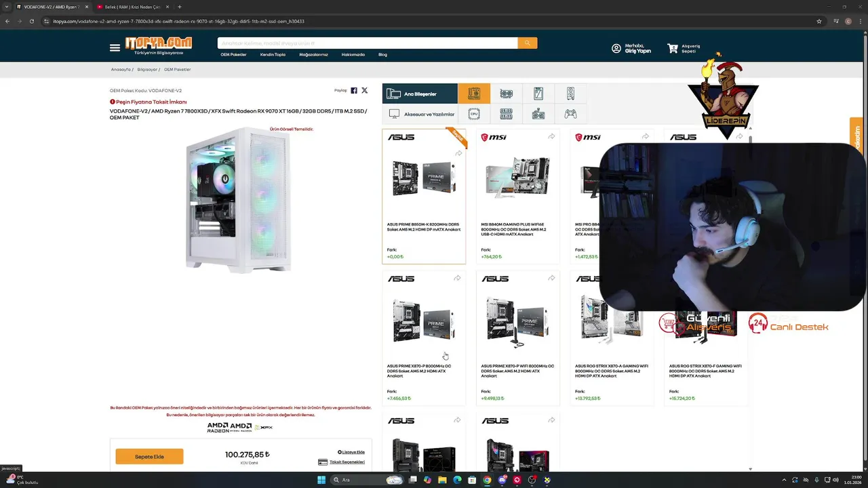The height and width of the screenshot is (488, 868).
Task: Share on Facebook icon
Action: point(354,90)
